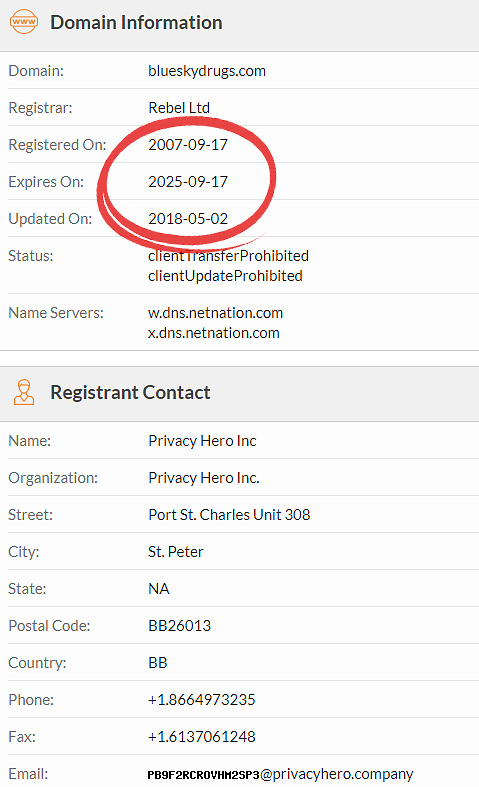Click the street Port St. Charles Unit 308
Viewport: 479px width, 787px height.
pyautogui.click(x=229, y=515)
